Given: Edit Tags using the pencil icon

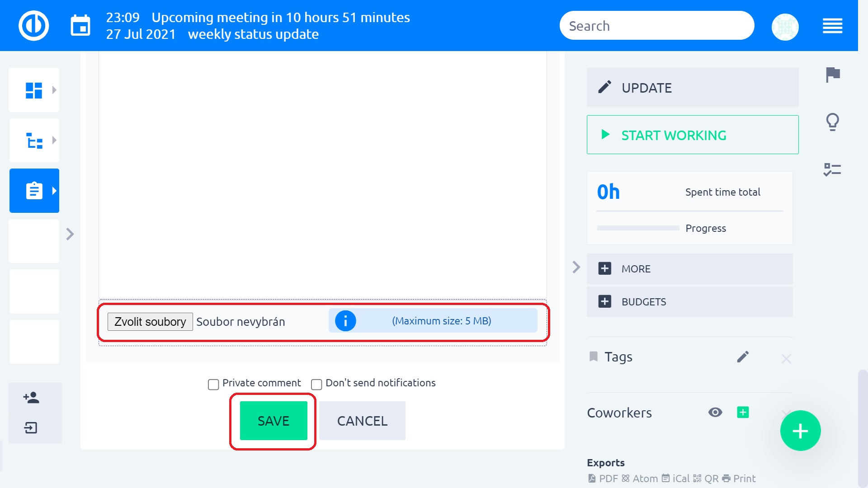Looking at the screenshot, I should [743, 357].
